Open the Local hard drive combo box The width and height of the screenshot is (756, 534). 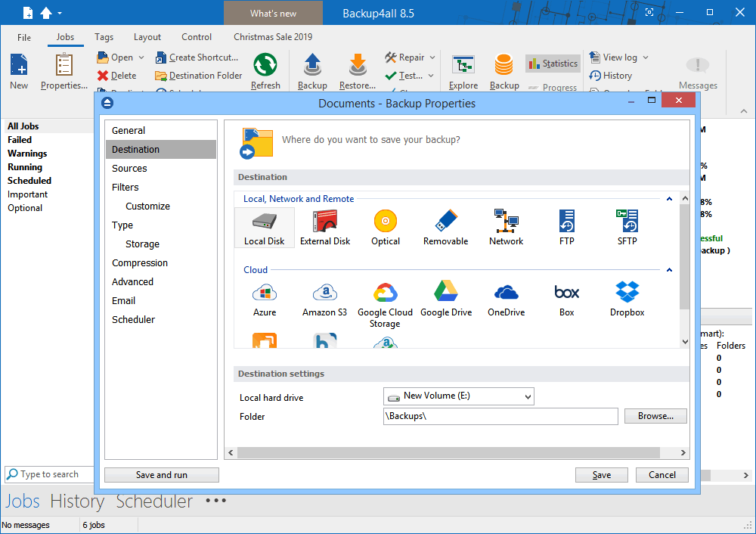pos(459,396)
